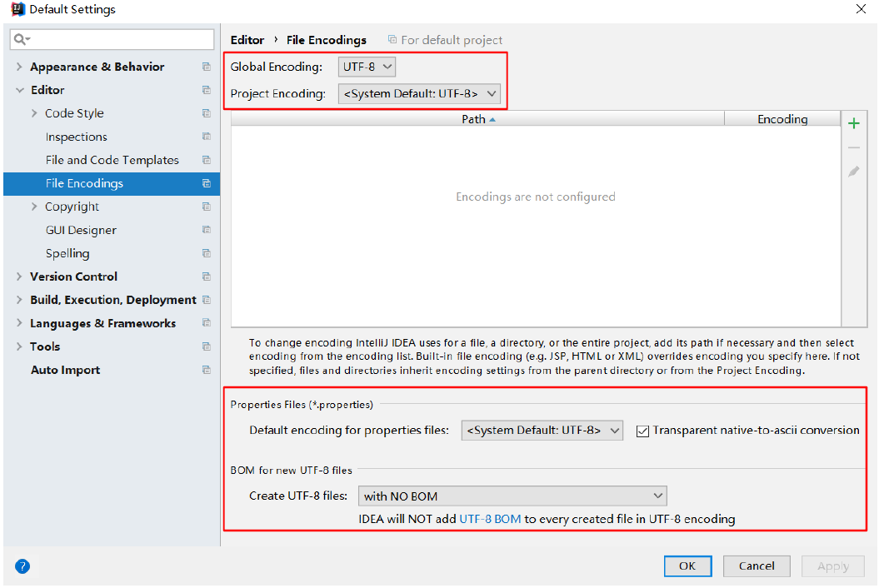Image resolution: width=879 pixels, height=588 pixels.
Task: Click 'For default project' label
Action: pyautogui.click(x=452, y=40)
